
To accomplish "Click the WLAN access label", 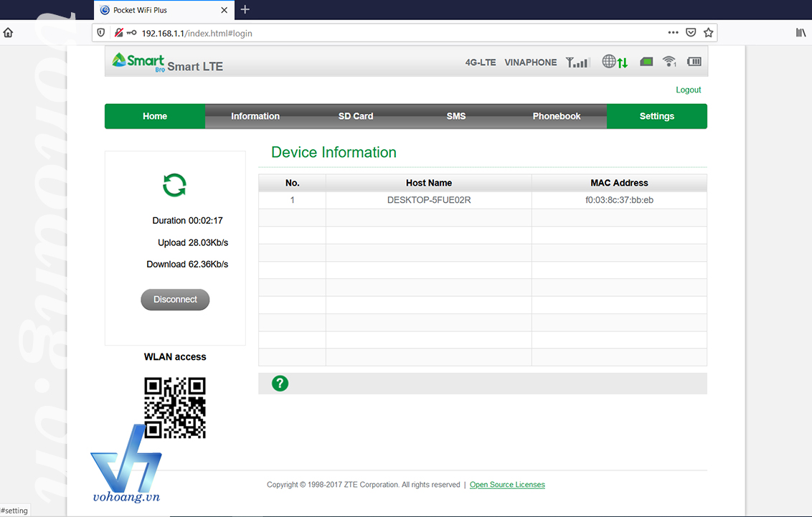I will [x=175, y=356].
